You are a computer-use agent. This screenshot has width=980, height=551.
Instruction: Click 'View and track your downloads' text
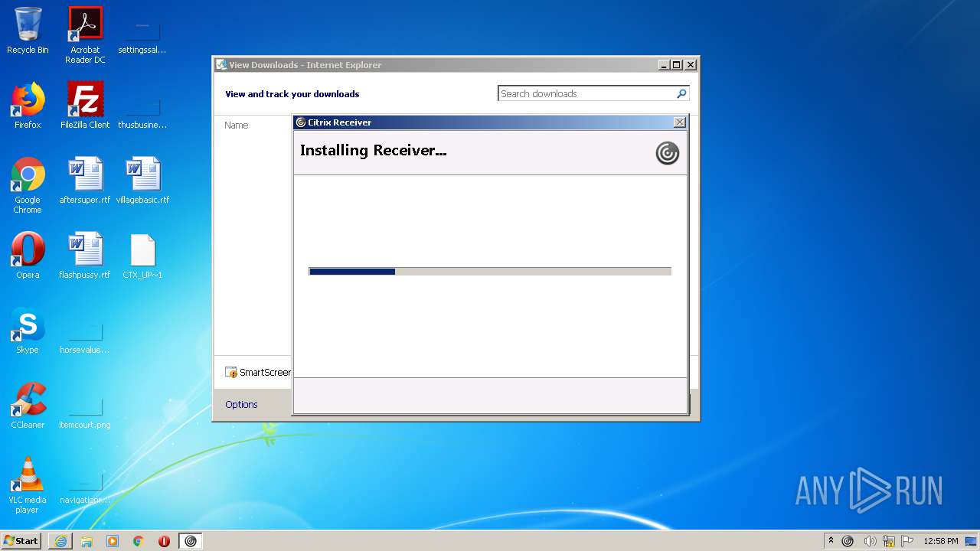(292, 94)
